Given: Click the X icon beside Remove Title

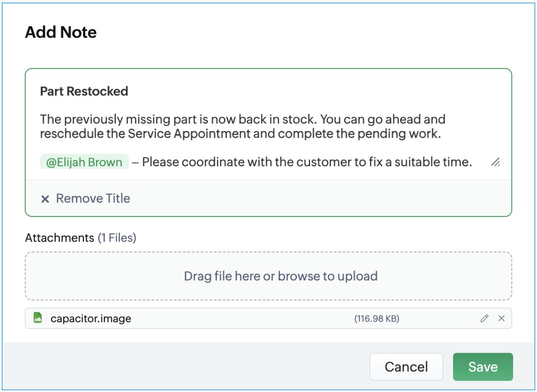Looking at the screenshot, I should (x=45, y=199).
